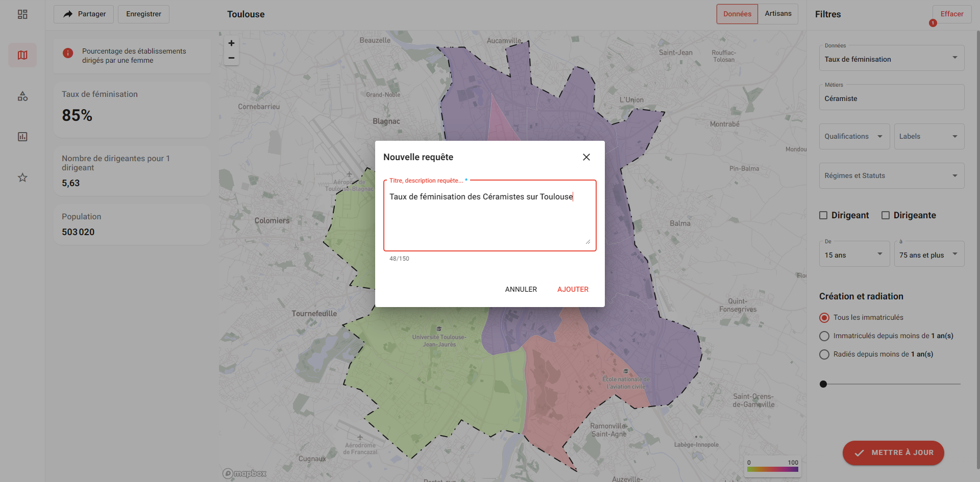The width and height of the screenshot is (980, 482).
Task: Check the Dirigeant checkbox
Action: pyautogui.click(x=823, y=215)
